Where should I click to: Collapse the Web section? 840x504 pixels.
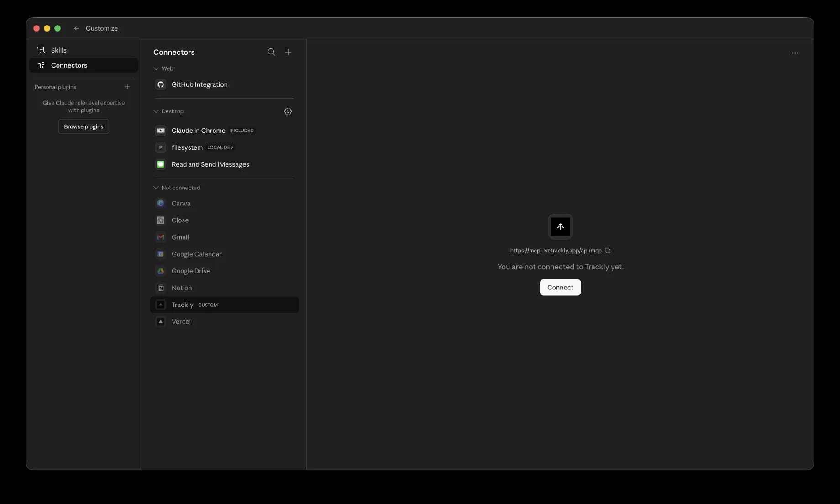point(156,68)
